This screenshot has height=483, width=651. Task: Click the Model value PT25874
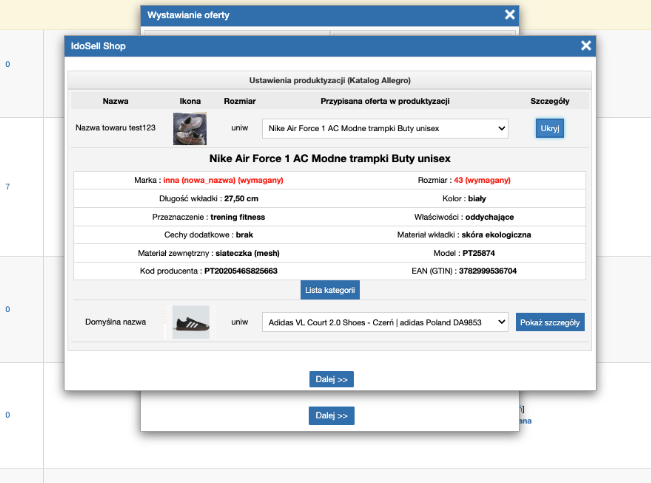pos(479,253)
